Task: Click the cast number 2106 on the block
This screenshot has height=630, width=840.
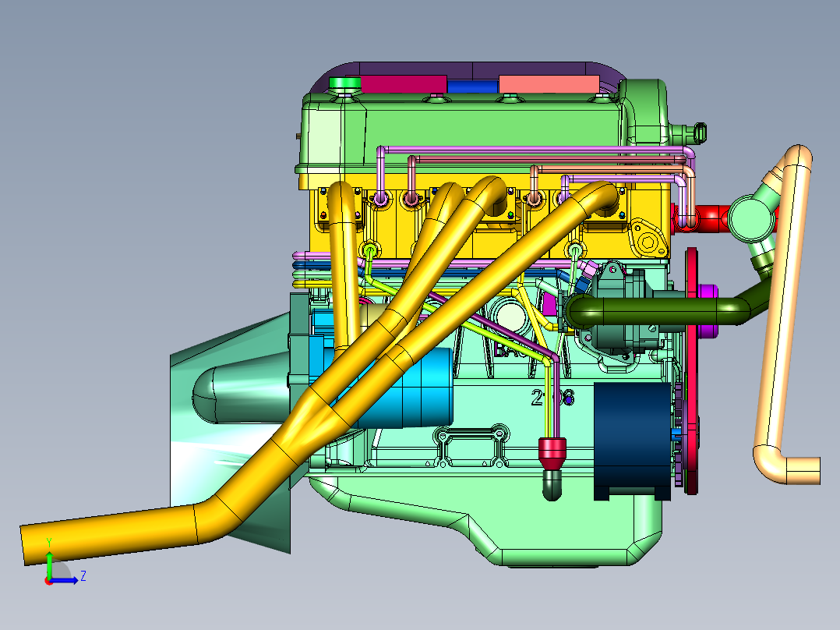Action: (553, 398)
